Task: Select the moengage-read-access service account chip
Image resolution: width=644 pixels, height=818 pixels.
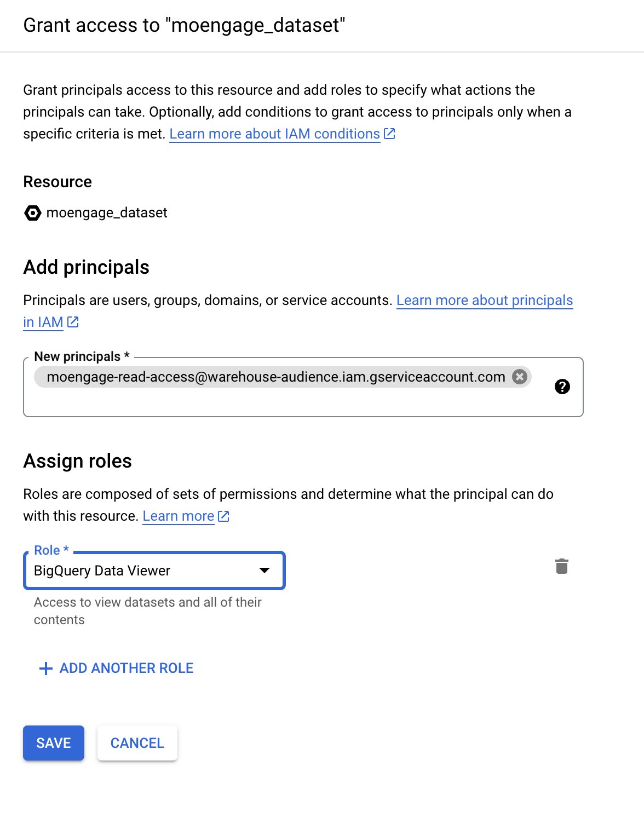Action: (276, 377)
